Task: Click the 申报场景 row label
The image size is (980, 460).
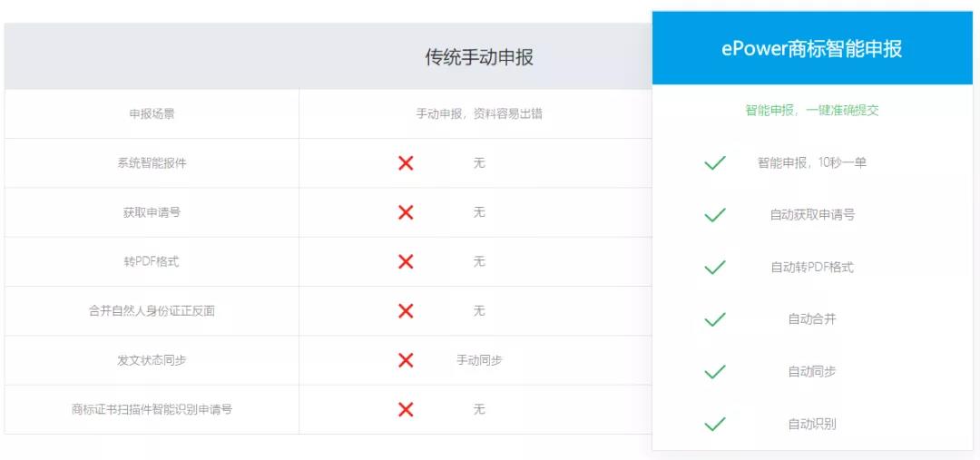Action: click(152, 113)
